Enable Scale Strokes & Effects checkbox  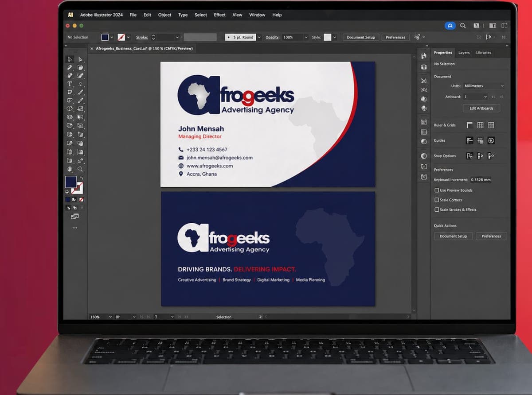[437, 210]
